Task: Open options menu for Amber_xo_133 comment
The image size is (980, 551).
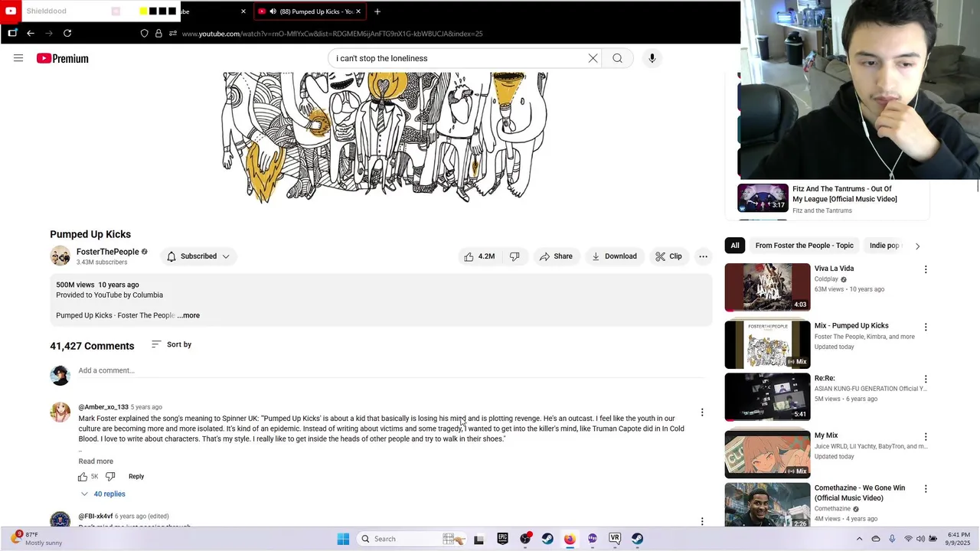Action: pos(702,412)
